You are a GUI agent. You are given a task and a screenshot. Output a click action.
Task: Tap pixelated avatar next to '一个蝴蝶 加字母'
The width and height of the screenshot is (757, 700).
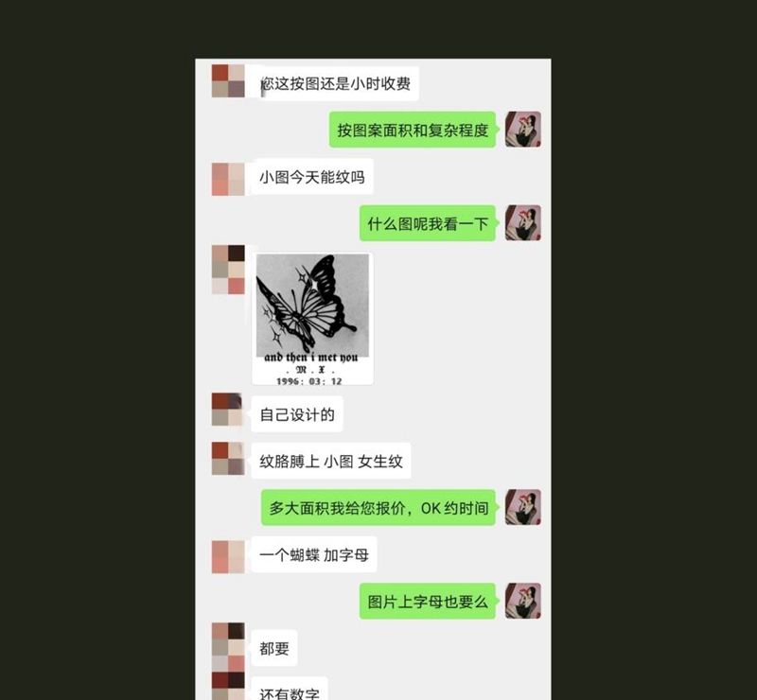228,557
